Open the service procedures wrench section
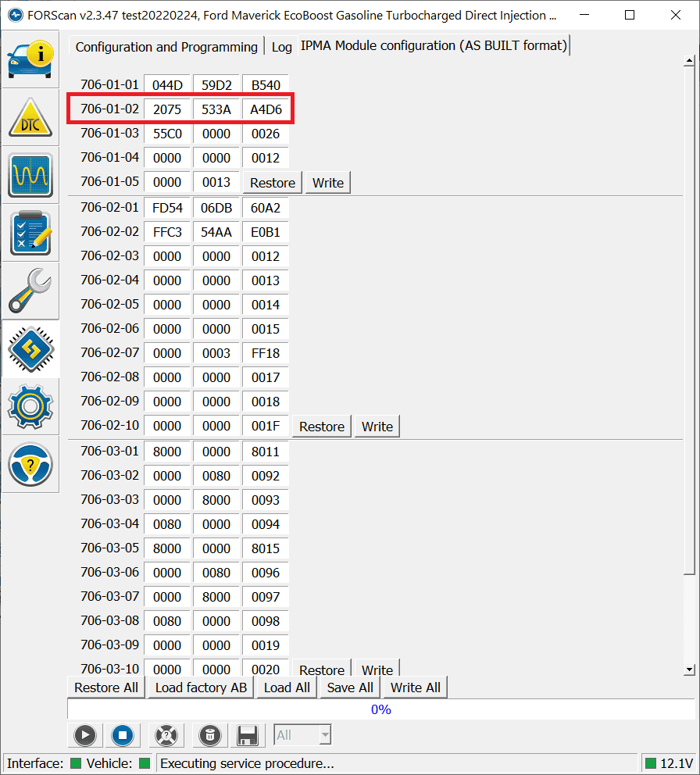 coord(30,291)
